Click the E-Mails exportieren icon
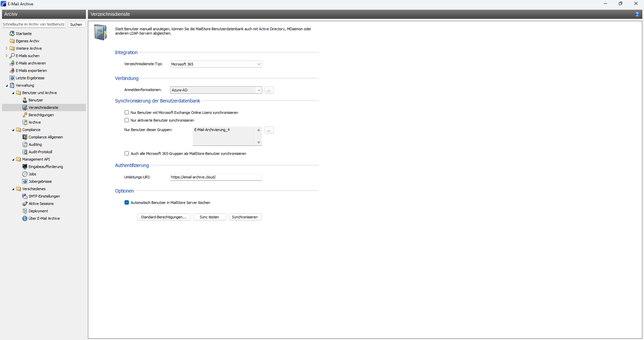The image size is (644, 340). coord(12,71)
